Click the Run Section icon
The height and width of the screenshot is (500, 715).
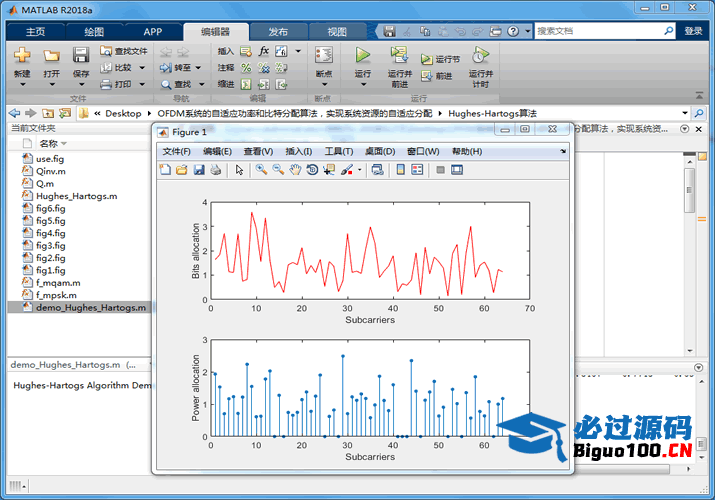click(x=426, y=59)
